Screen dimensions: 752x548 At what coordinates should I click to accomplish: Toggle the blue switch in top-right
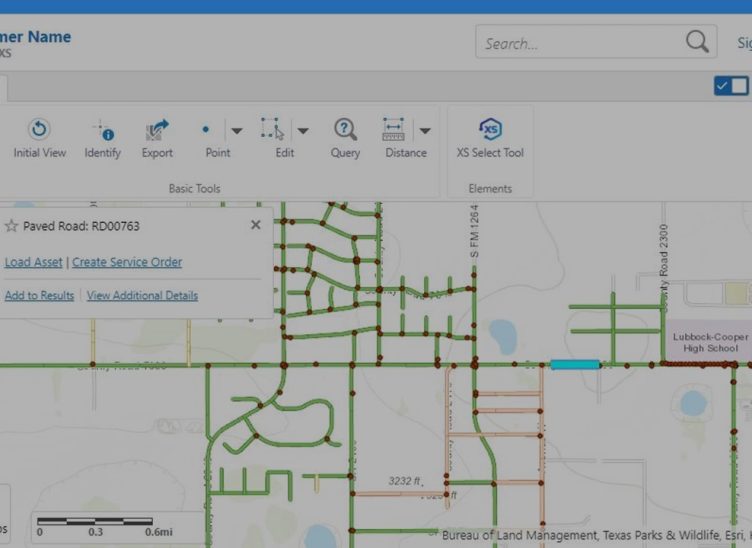click(x=730, y=86)
